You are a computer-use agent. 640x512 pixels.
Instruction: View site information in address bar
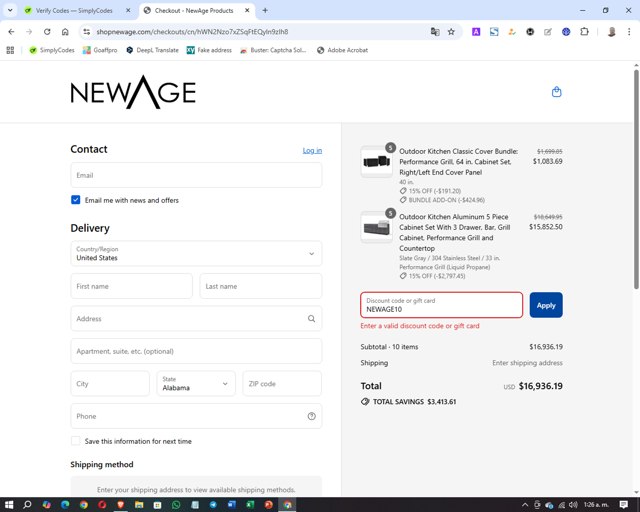pos(86,32)
